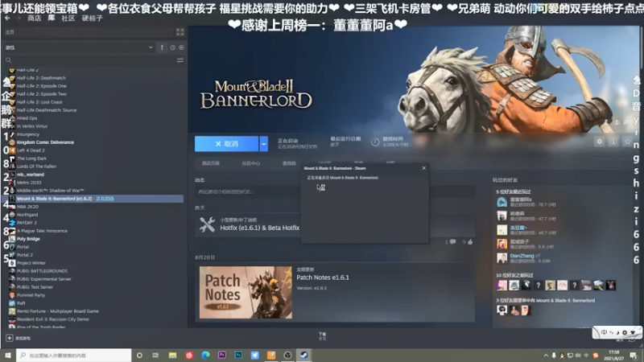Select NBA 2K20 in library
This screenshot has height=362, width=644.
point(27,207)
